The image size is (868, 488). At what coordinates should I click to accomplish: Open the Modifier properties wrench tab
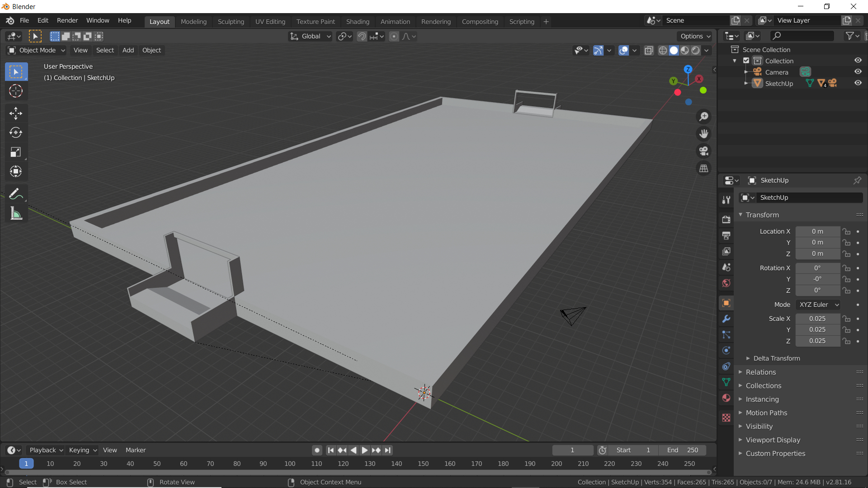(x=726, y=319)
